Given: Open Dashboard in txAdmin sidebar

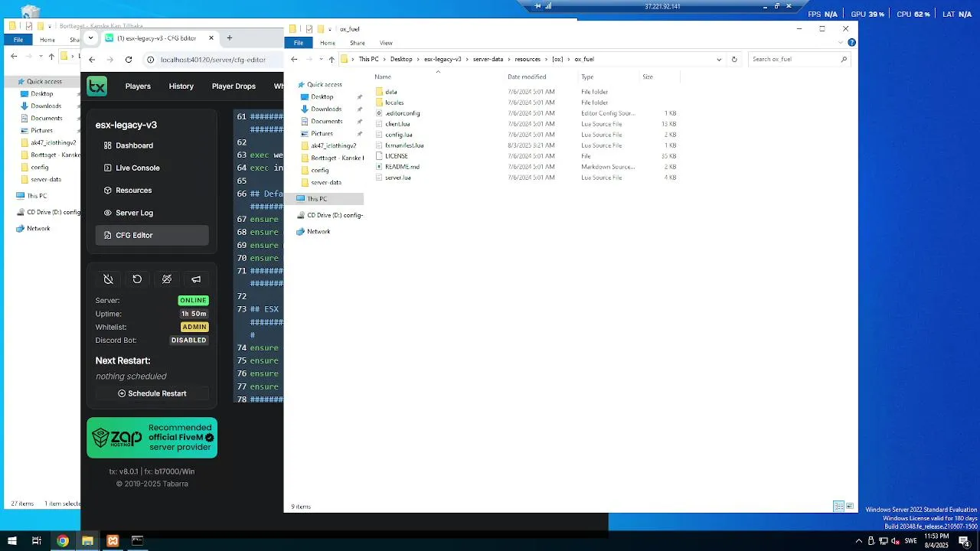Looking at the screenshot, I should click(x=152, y=145).
